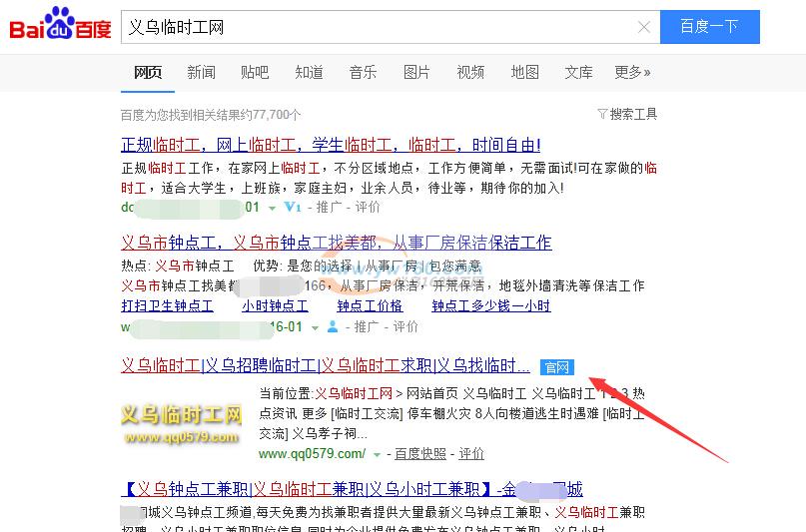Click the 钟点工价格 sublink
The height and width of the screenshot is (532, 806).
coord(370,306)
